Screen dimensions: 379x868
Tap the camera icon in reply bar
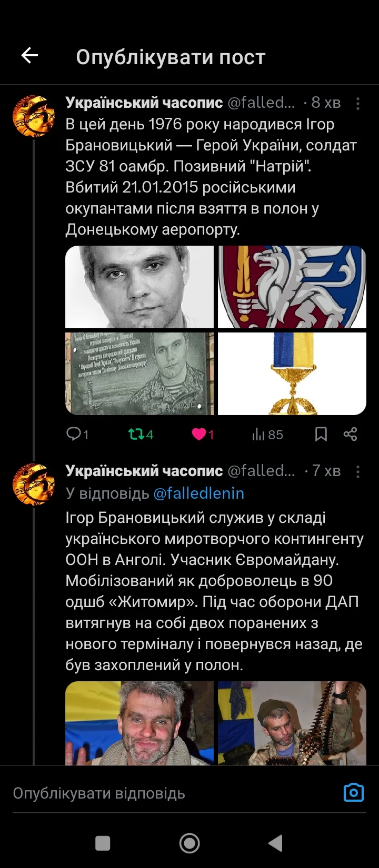[x=354, y=792]
